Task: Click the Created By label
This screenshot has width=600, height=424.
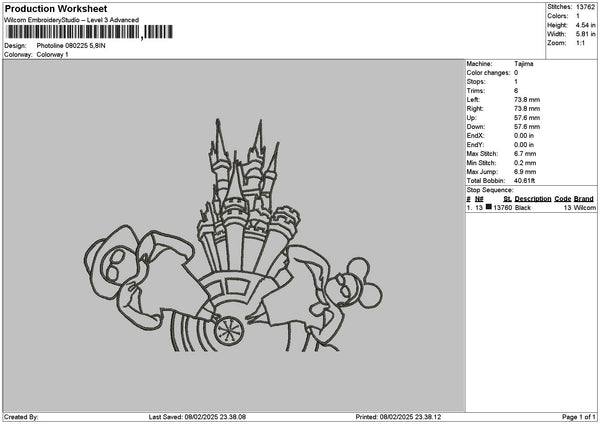Action: coord(21,417)
